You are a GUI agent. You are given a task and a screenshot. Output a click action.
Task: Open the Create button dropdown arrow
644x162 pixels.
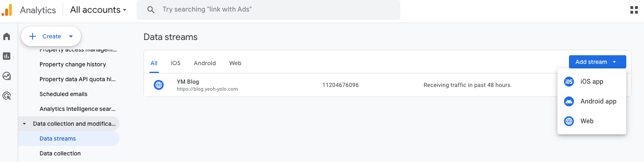coord(71,36)
